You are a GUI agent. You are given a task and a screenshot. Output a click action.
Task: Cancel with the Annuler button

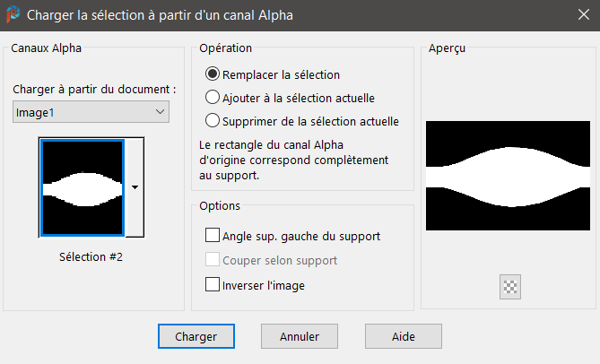click(300, 337)
